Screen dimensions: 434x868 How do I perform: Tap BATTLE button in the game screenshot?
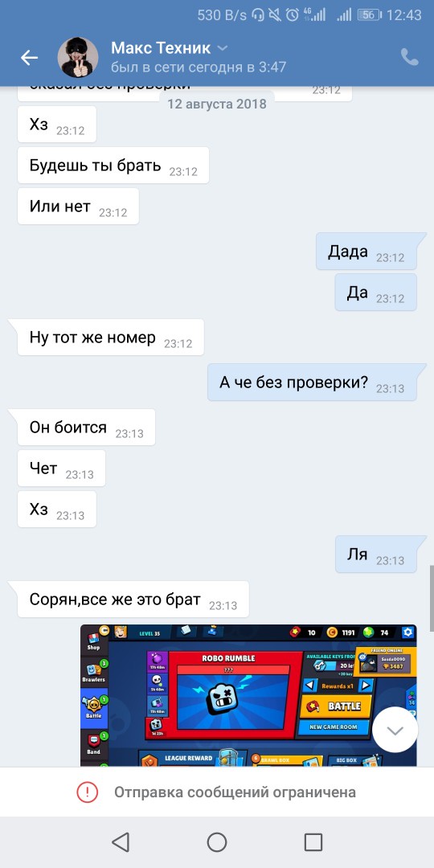pyautogui.click(x=337, y=706)
